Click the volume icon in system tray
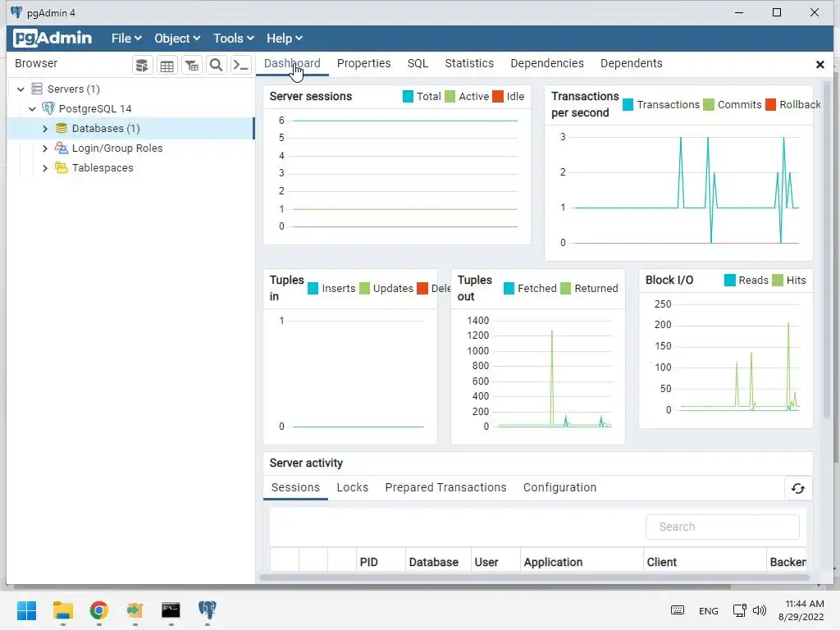 click(x=759, y=610)
